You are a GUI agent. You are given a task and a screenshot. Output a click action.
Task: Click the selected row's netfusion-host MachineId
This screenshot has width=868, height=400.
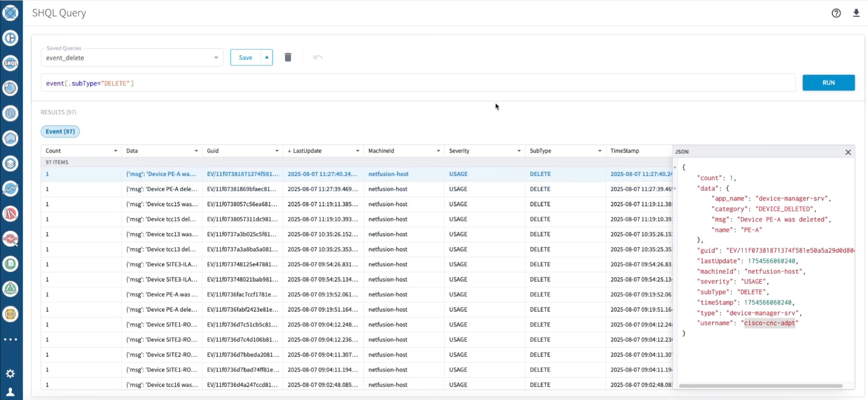click(x=388, y=174)
